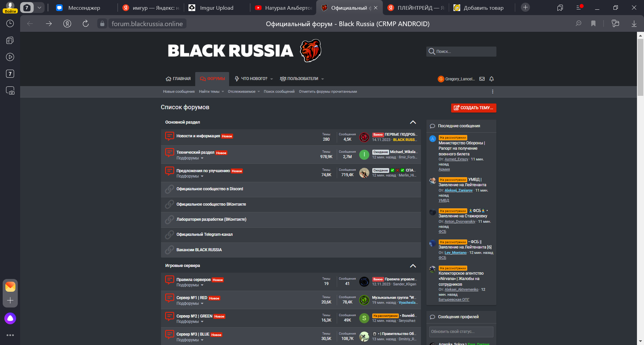Screen dimensions: 644x345
Task: Open site protection lock icon
Action: coord(102,23)
